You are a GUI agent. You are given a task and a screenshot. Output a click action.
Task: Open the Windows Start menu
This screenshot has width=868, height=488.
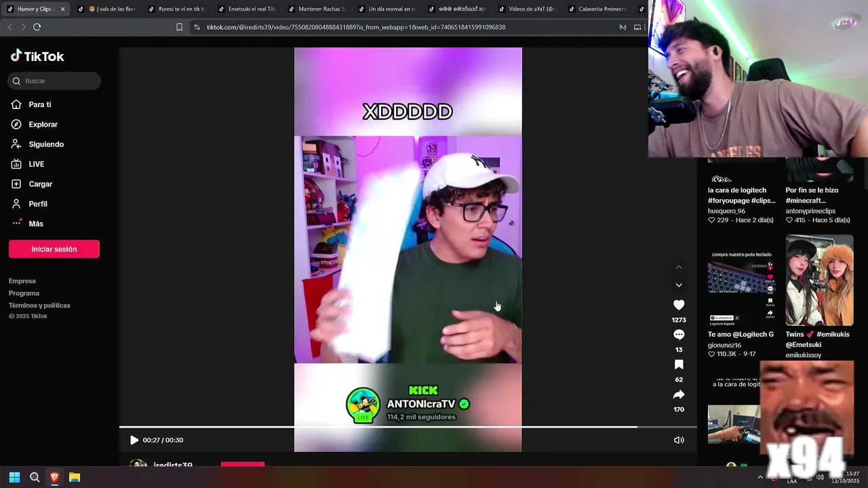14,477
